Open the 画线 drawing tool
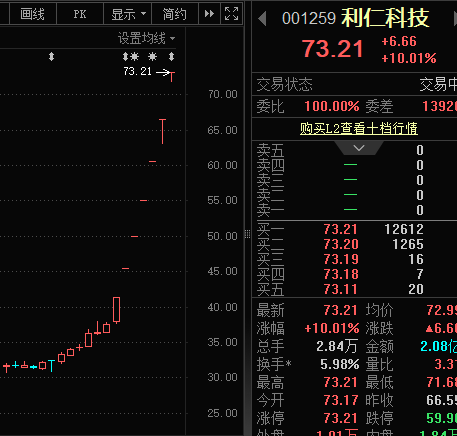The image size is (457, 436). (x=32, y=14)
